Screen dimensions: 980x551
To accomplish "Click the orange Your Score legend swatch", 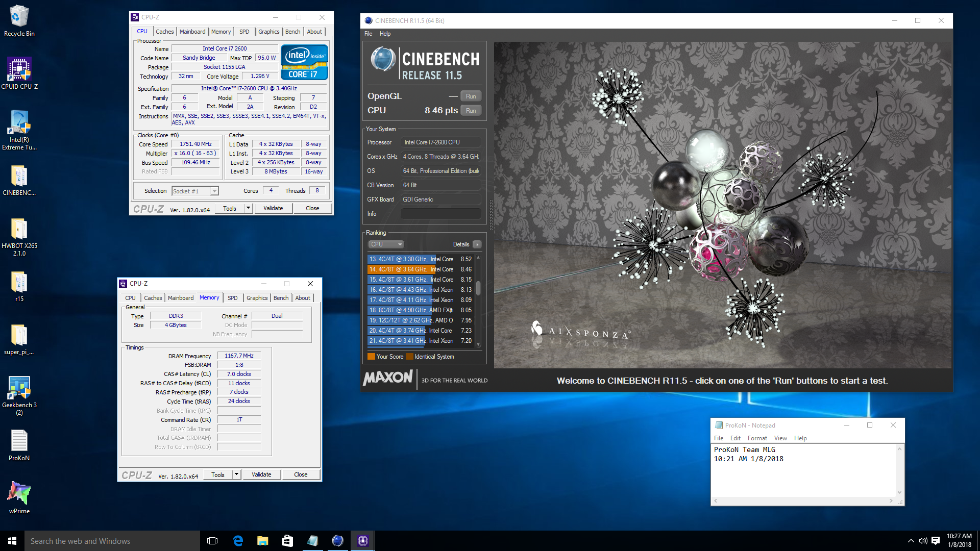I will click(371, 357).
